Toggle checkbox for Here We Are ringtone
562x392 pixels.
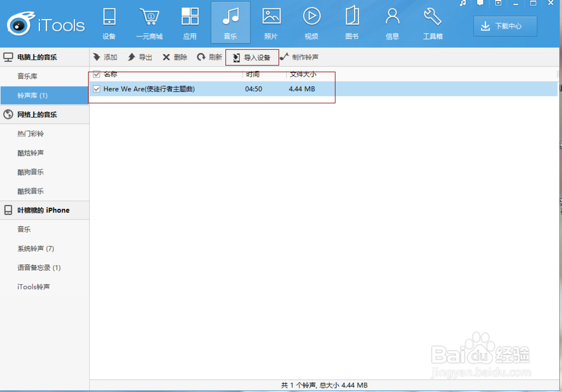click(97, 89)
